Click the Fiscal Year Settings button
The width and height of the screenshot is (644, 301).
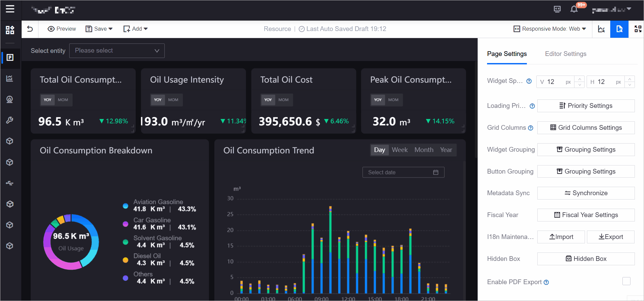(x=586, y=215)
